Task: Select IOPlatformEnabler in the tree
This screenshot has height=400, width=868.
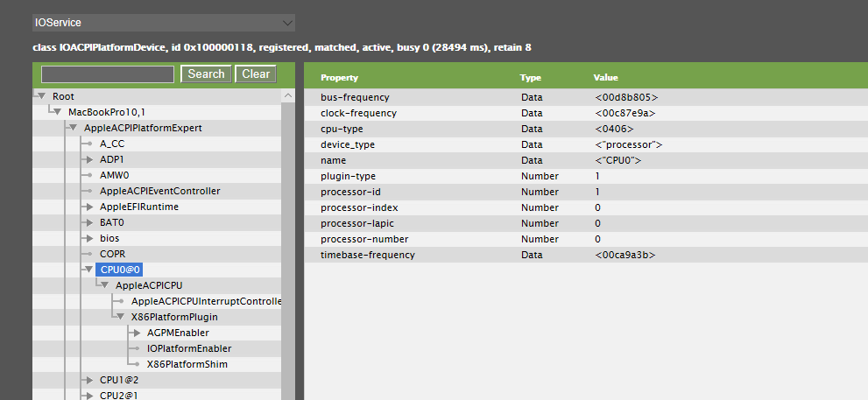Action: pyautogui.click(x=189, y=348)
